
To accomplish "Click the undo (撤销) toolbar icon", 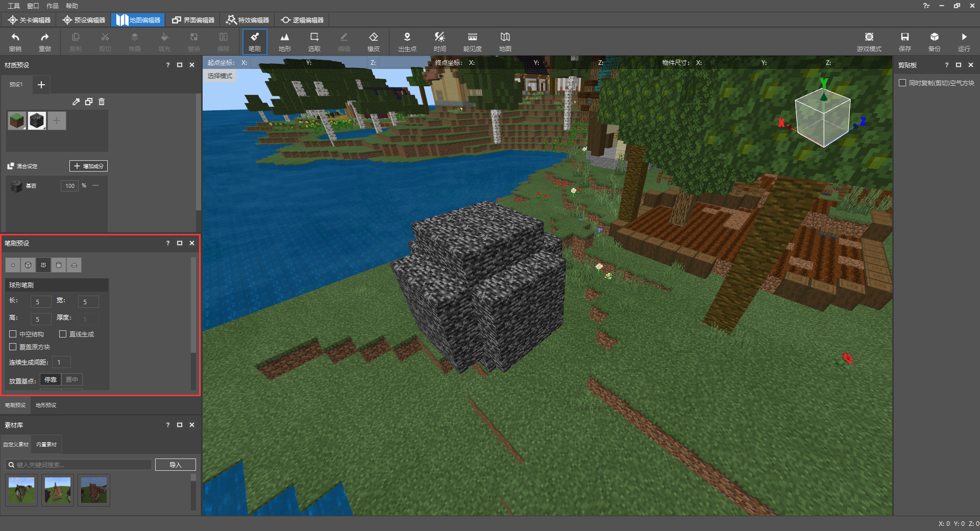I will pos(15,41).
